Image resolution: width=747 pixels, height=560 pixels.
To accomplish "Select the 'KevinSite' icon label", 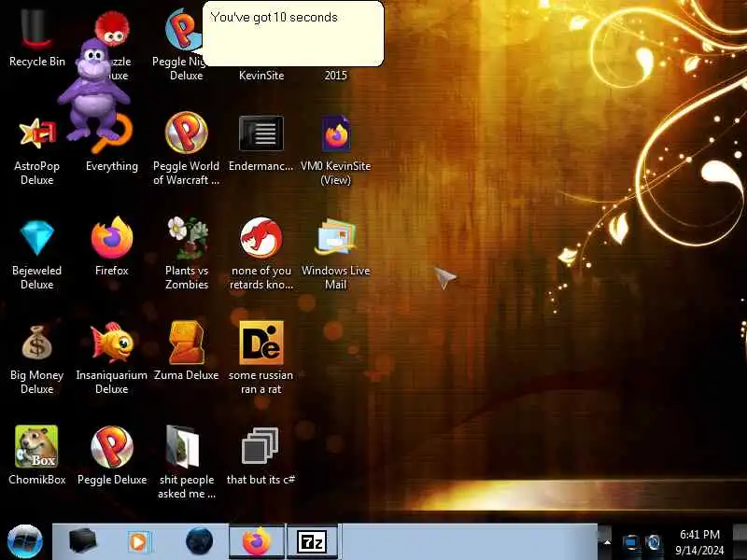I will coord(261,76).
